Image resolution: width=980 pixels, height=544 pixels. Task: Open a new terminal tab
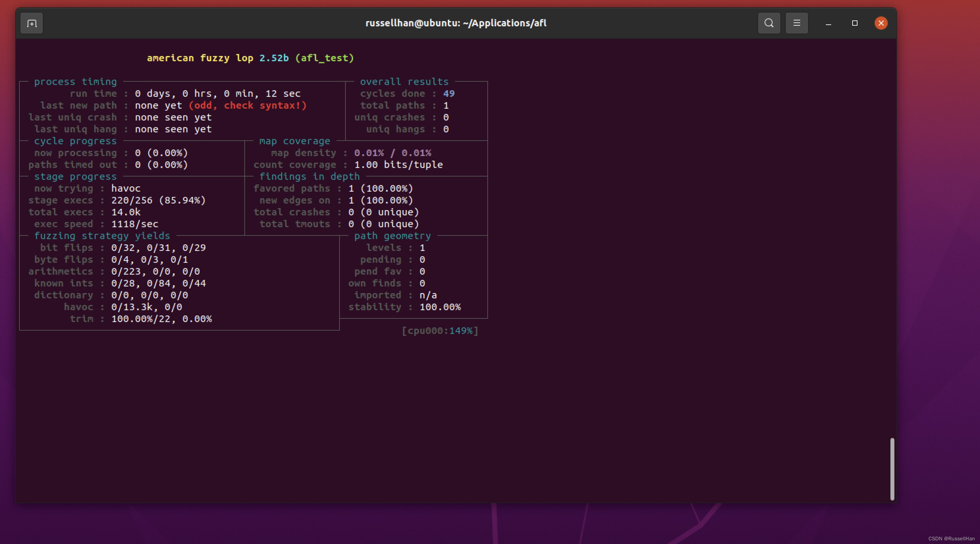pyautogui.click(x=32, y=23)
